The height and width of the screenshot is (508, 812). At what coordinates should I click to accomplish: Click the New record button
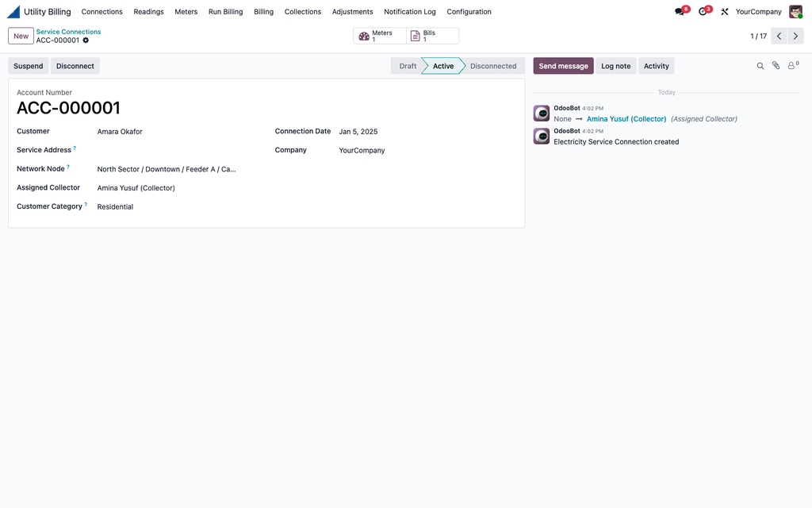[x=21, y=36]
